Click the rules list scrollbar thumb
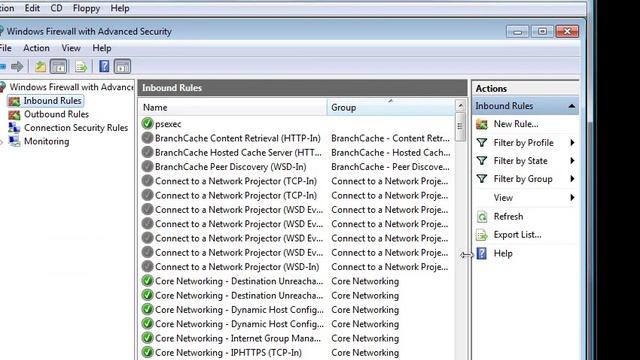 460,127
